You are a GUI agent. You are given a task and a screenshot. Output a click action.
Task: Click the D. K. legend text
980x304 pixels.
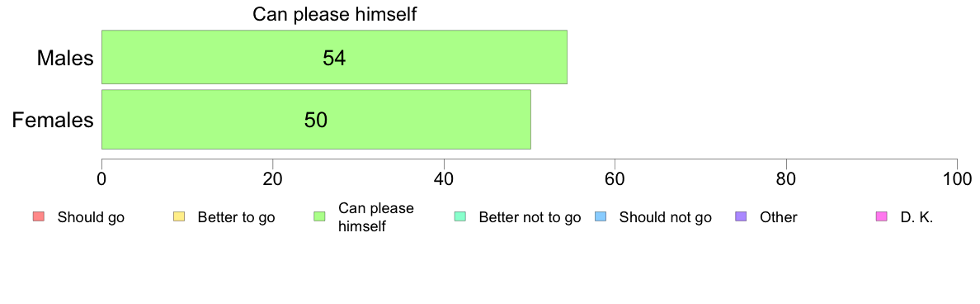click(916, 218)
